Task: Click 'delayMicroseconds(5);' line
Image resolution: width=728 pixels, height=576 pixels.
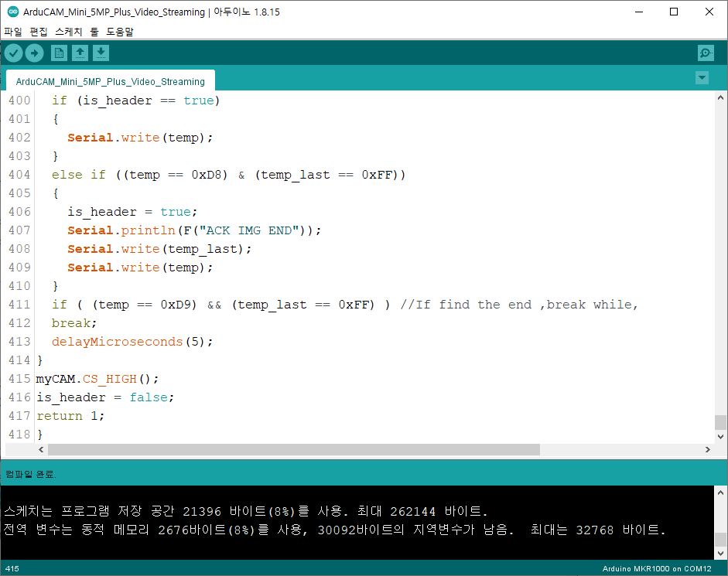Action: (132, 342)
